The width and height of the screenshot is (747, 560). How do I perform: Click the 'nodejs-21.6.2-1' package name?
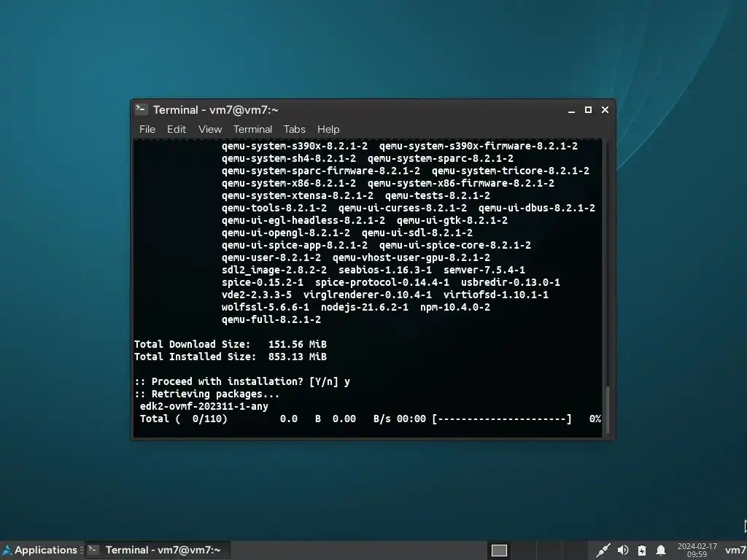point(365,307)
